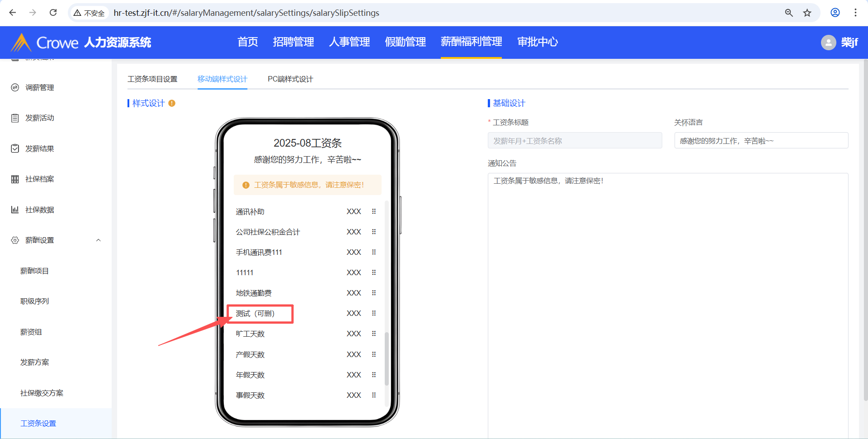This screenshot has height=439, width=868.
Task: Click the 关怀语言 input field
Action: click(x=761, y=141)
